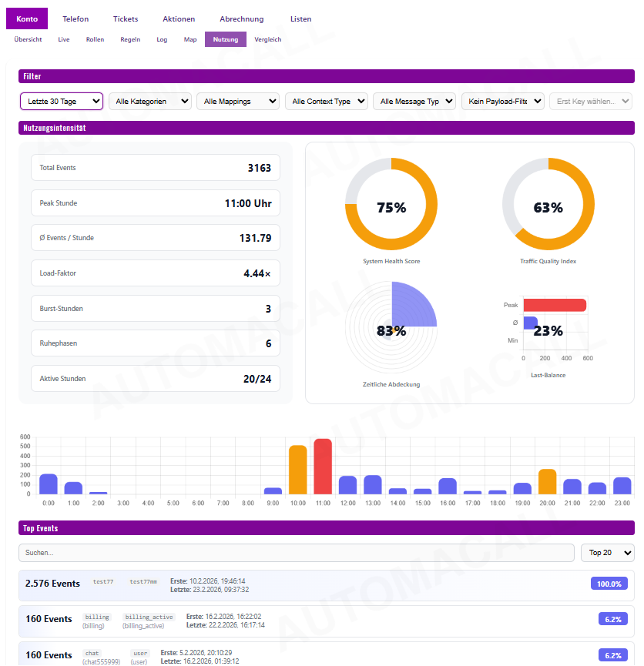Click the Suchen search field

pyautogui.click(x=297, y=553)
